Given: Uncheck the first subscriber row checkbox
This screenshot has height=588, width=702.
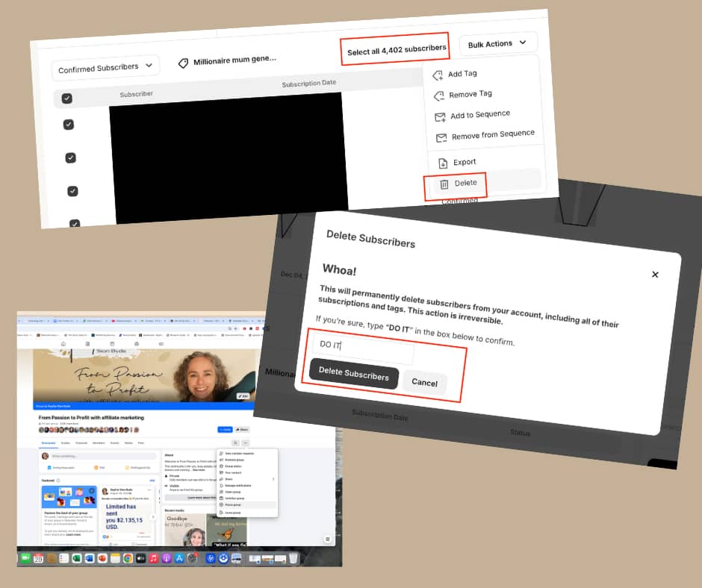Looking at the screenshot, I should click(x=69, y=125).
